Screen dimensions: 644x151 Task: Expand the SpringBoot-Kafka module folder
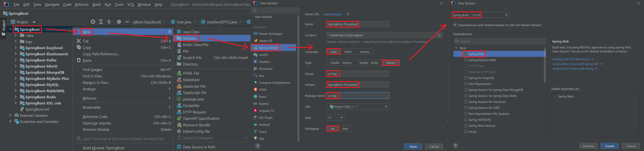coord(15,60)
